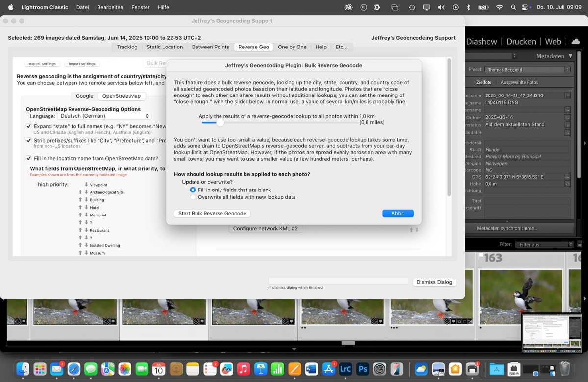Click the Ordner field action button
Viewport: 588px width, 382px height.
tap(567, 118)
